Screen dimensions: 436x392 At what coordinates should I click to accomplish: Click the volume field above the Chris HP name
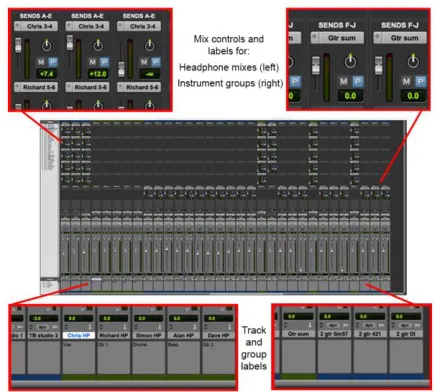[x=79, y=319]
